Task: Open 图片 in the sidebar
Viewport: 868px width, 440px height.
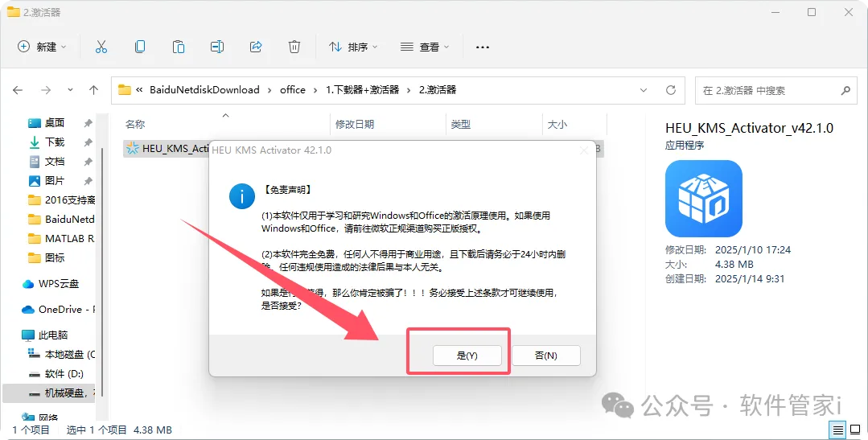Action: point(54,181)
